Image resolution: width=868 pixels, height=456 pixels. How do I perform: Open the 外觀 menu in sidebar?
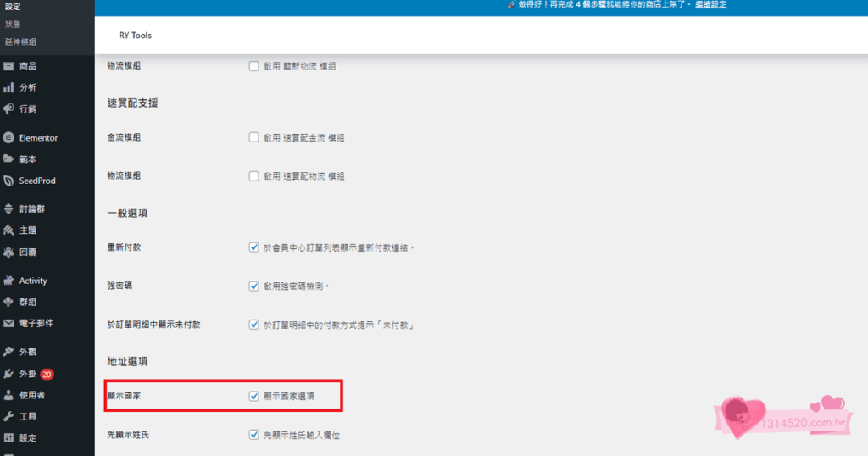coord(27,352)
